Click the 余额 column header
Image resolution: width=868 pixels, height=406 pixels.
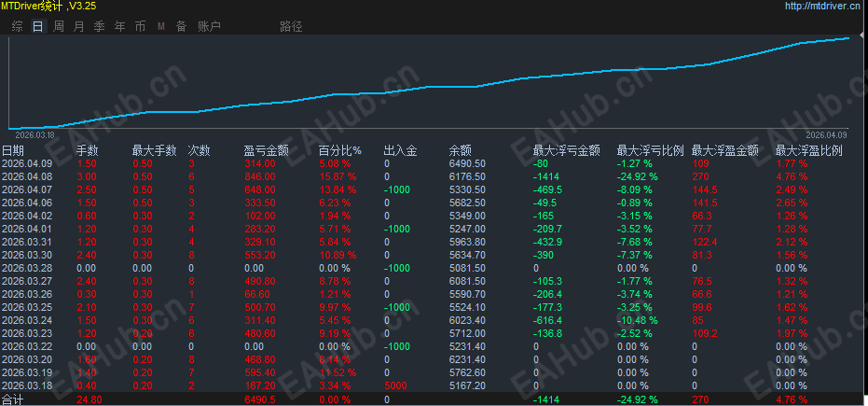(460, 150)
